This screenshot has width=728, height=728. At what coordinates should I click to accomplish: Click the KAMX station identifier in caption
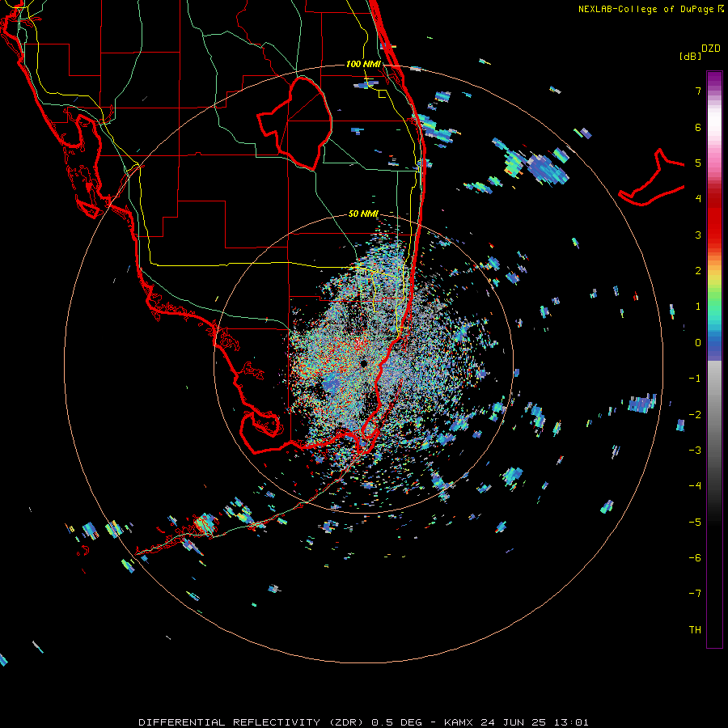pos(459,722)
